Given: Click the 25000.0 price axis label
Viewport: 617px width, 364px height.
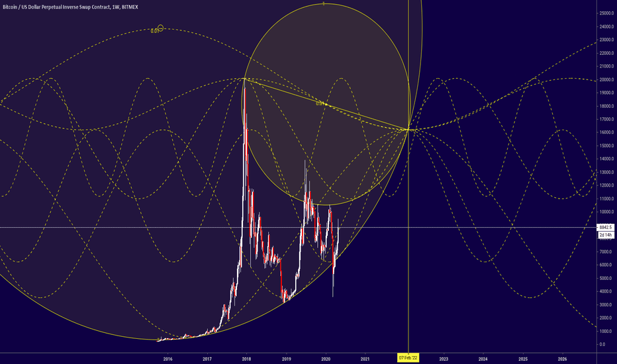Looking at the screenshot, I should (607, 13).
